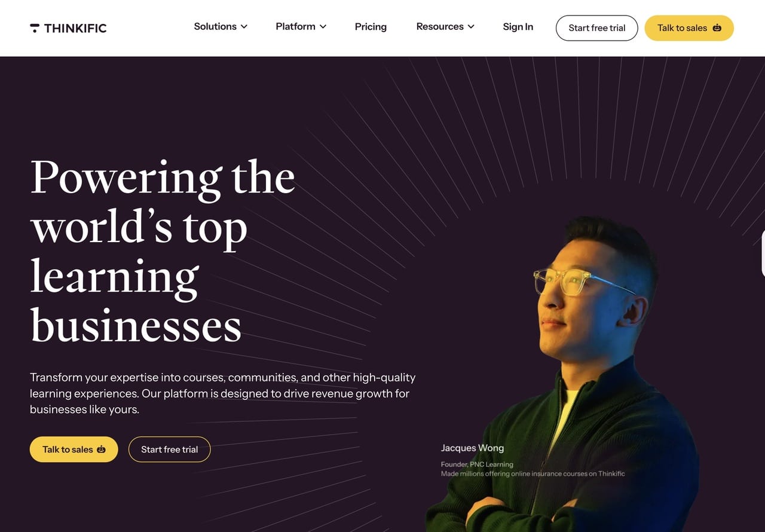This screenshot has width=765, height=532.
Task: Click the pumpkin icon in hero Talk to sales
Action: pyautogui.click(x=101, y=450)
